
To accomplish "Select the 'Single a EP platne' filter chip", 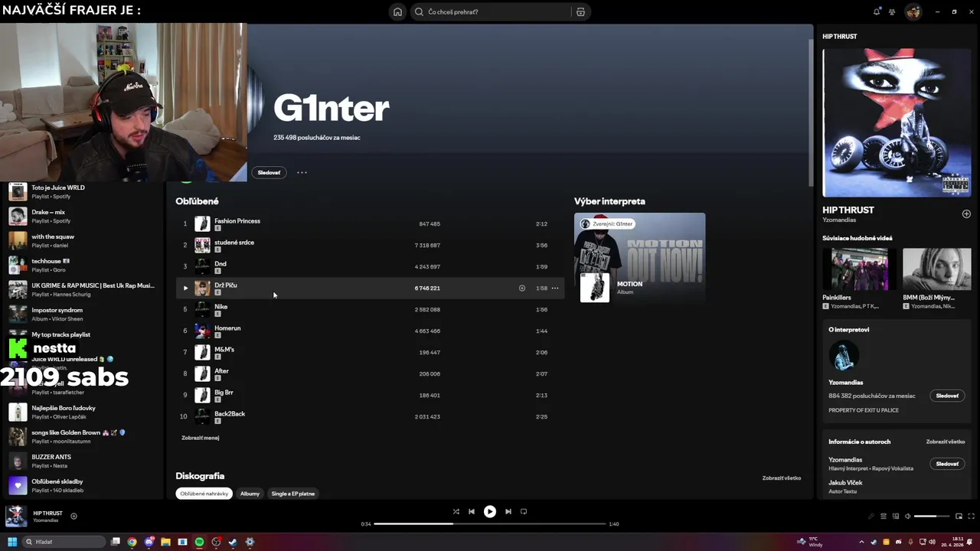I will 293,494.
